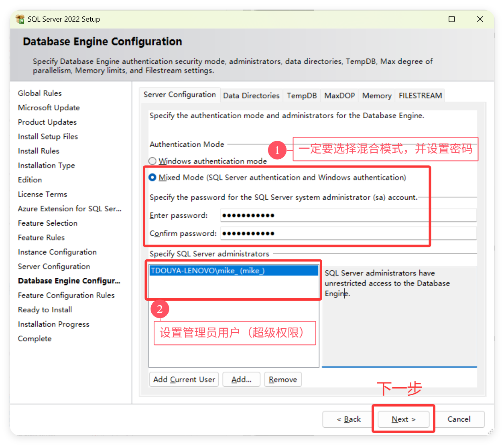Click the administrators description text box
504x445 pixels.
coord(399,316)
